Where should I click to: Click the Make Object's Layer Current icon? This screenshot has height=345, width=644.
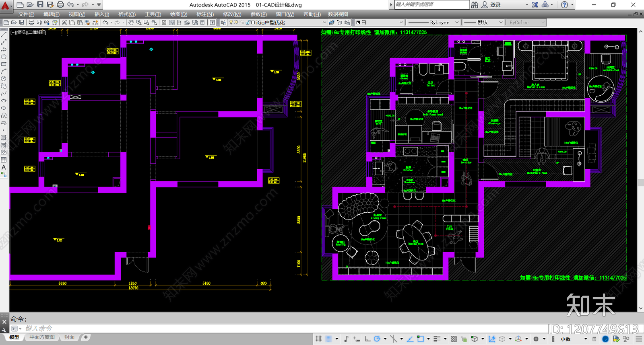coord(331,23)
